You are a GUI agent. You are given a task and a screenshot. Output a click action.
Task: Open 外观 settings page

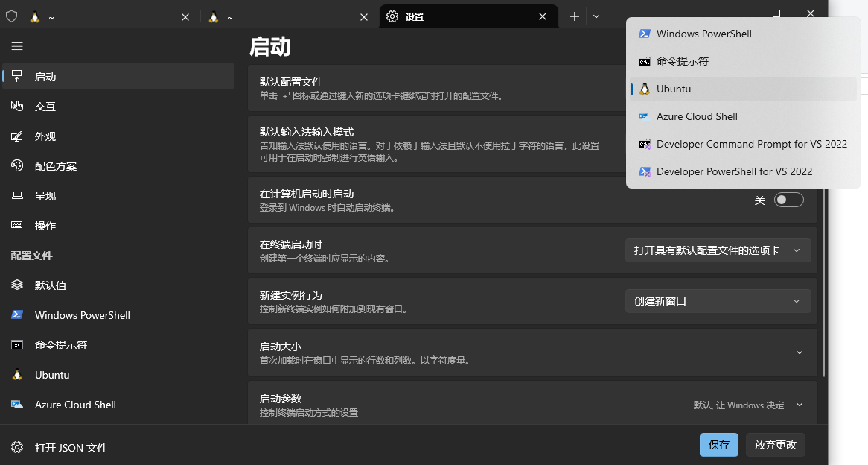119,136
